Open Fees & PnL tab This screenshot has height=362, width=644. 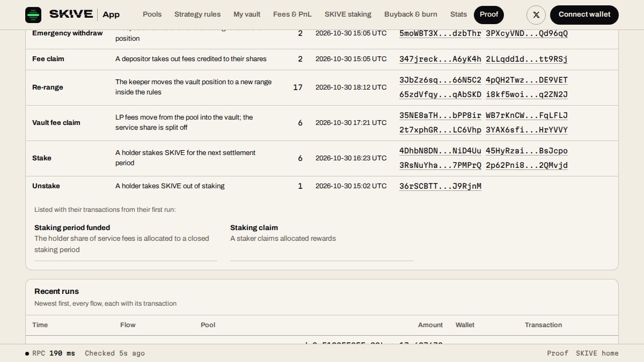coord(292,14)
